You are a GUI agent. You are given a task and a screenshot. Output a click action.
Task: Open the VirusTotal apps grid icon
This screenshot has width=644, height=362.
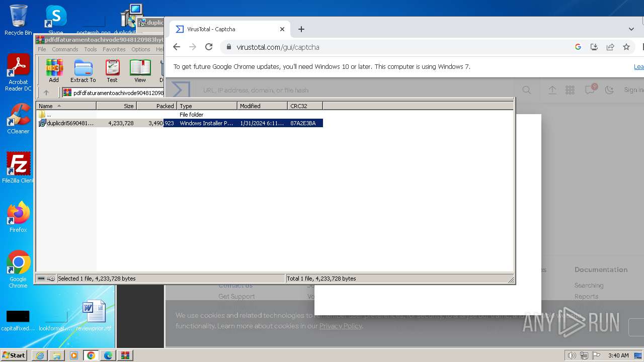point(570,90)
